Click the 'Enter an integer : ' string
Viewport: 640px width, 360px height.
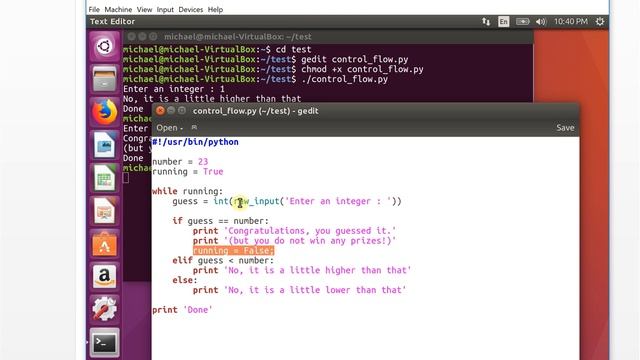pyautogui.click(x=338, y=201)
